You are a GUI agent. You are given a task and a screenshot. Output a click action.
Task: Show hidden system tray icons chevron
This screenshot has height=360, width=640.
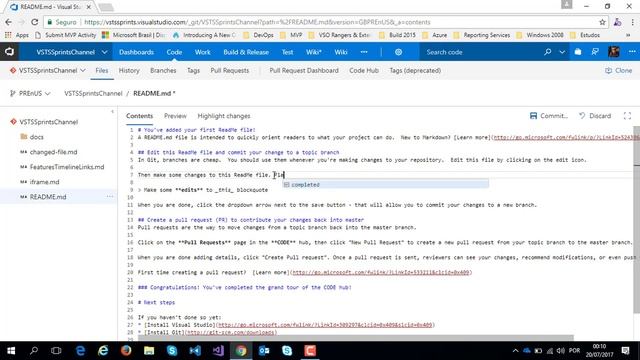515,351
